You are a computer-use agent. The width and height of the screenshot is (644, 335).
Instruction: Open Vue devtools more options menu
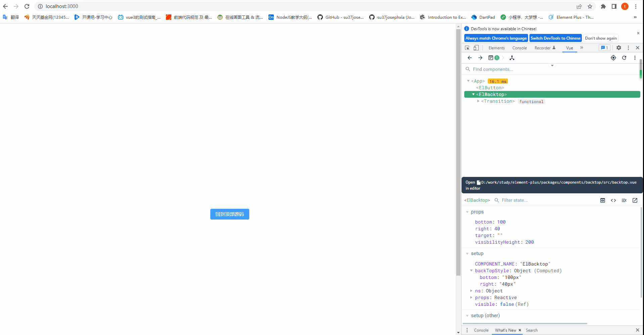635,58
